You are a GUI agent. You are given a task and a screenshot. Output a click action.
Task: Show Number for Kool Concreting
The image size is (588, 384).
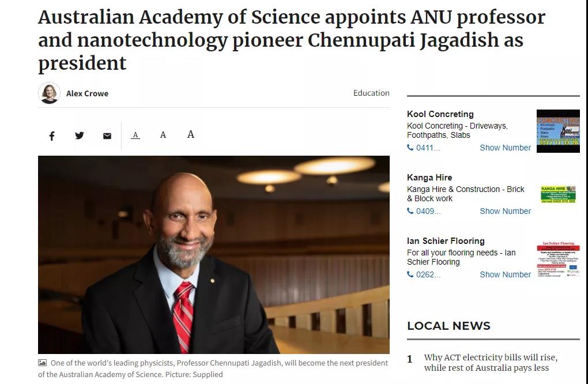point(505,148)
